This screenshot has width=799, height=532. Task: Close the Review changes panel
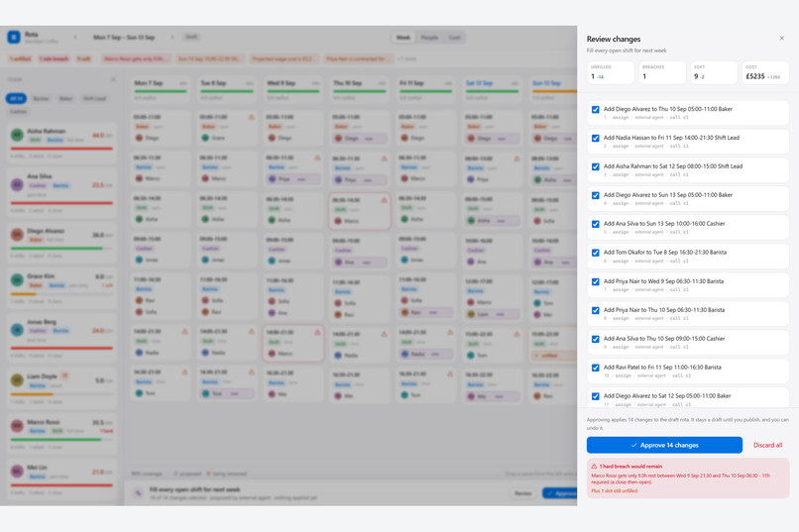[x=781, y=39]
